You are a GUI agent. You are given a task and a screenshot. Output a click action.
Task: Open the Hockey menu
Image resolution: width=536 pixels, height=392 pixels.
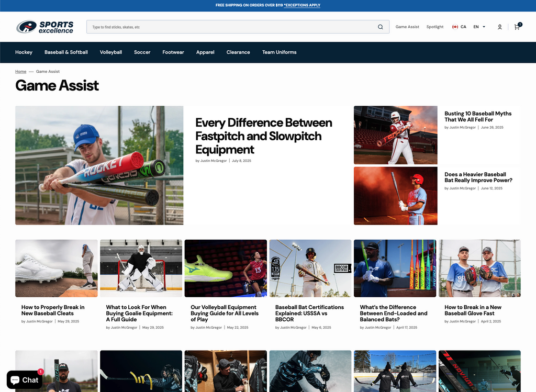pyautogui.click(x=24, y=52)
